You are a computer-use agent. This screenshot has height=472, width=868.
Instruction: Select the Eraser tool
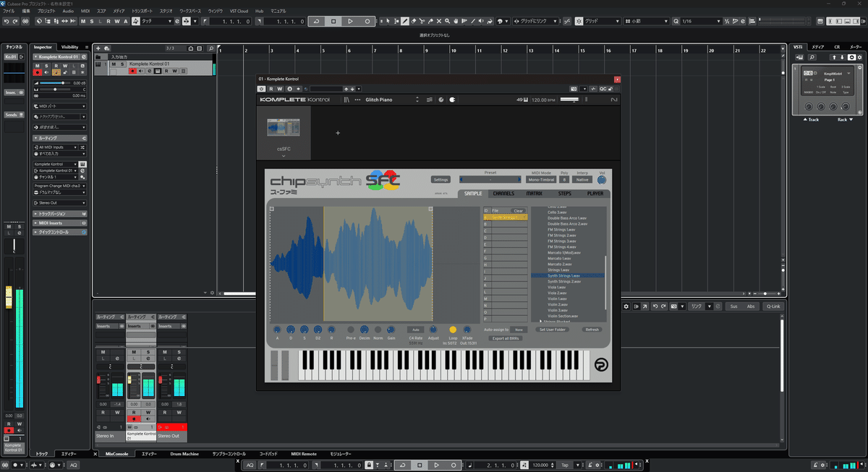tap(414, 21)
